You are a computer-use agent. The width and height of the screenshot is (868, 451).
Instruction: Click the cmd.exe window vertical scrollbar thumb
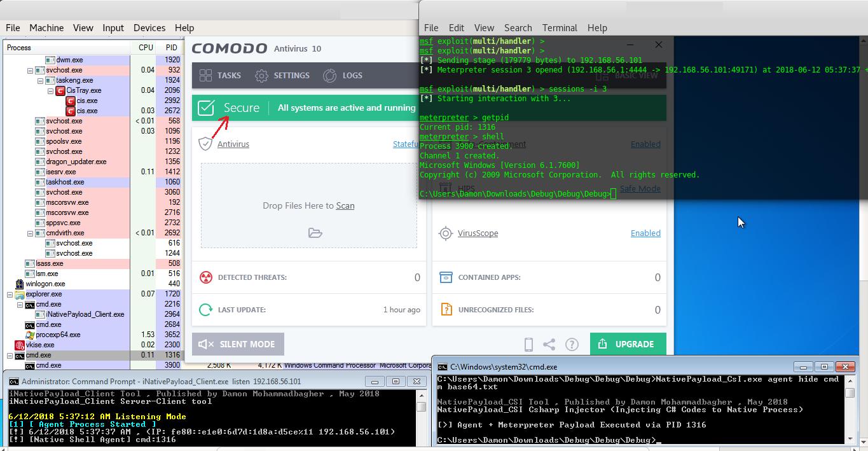(850, 392)
